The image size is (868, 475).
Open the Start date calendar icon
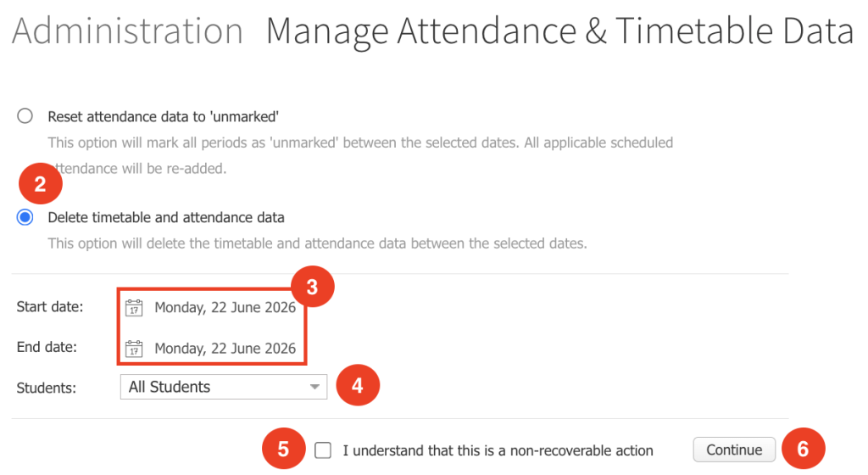pyautogui.click(x=134, y=308)
